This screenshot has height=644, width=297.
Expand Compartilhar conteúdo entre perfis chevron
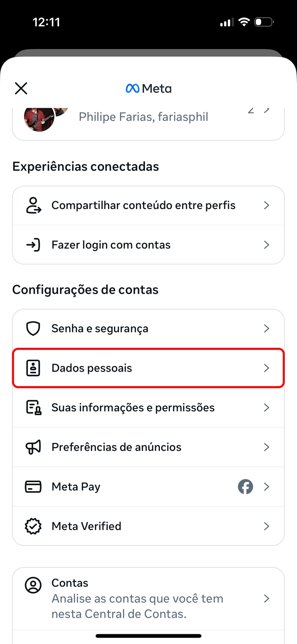(266, 205)
